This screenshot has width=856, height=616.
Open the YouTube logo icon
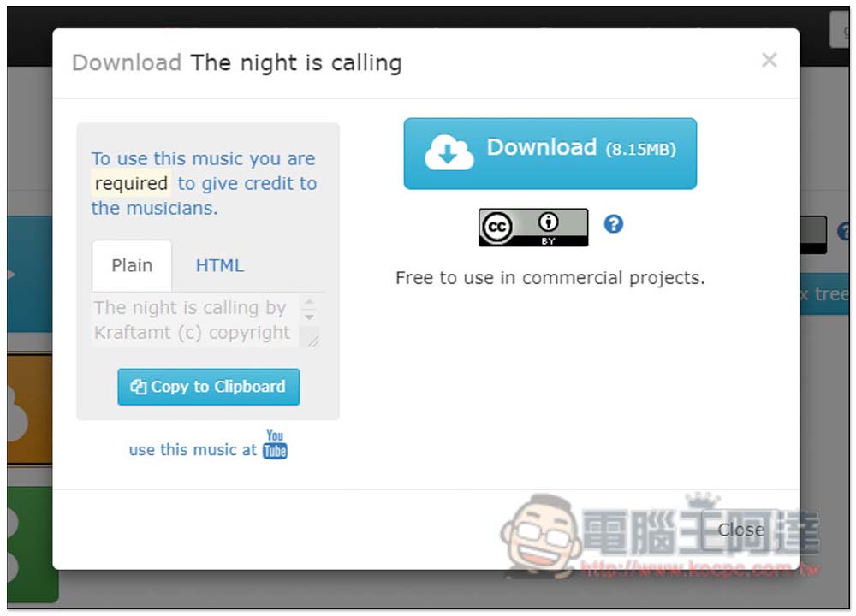click(x=275, y=445)
